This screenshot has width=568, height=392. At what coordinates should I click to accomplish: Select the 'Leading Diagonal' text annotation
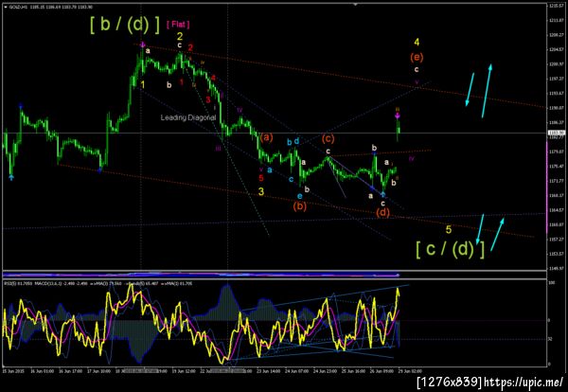[x=188, y=117]
